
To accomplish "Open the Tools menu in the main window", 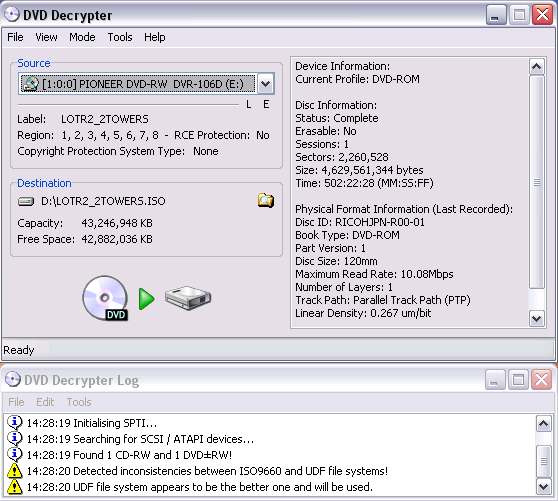I will [x=120, y=37].
